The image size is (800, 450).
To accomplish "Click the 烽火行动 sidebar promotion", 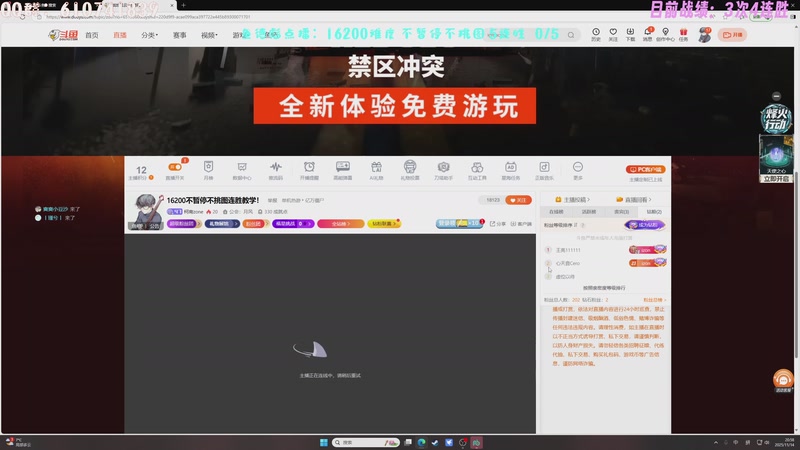I will (x=776, y=119).
